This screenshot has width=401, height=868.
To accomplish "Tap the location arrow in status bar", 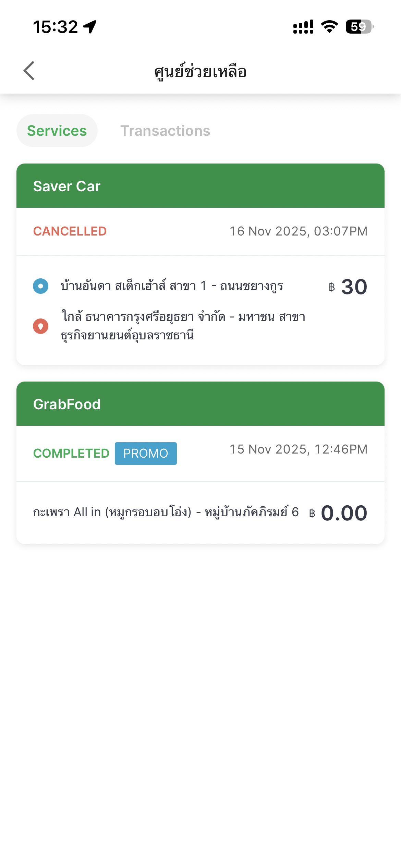I will click(90, 27).
